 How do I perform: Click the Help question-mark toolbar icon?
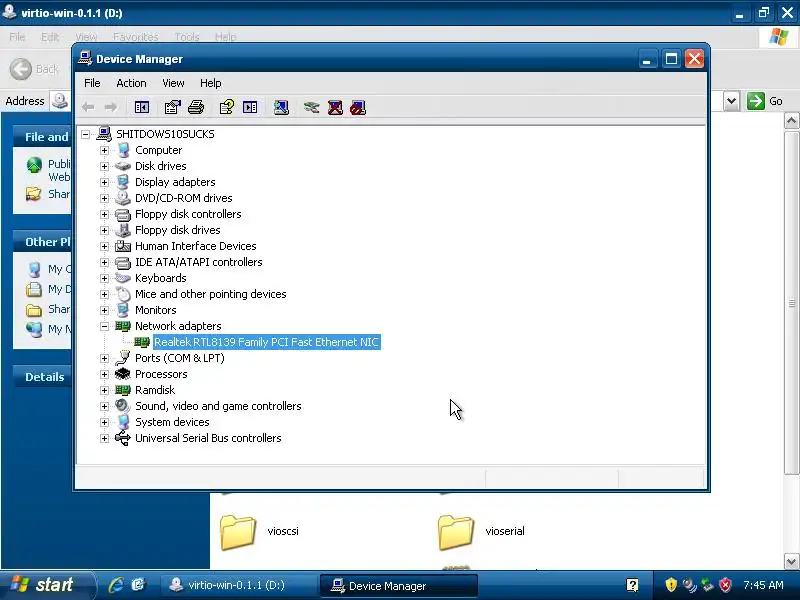point(227,107)
